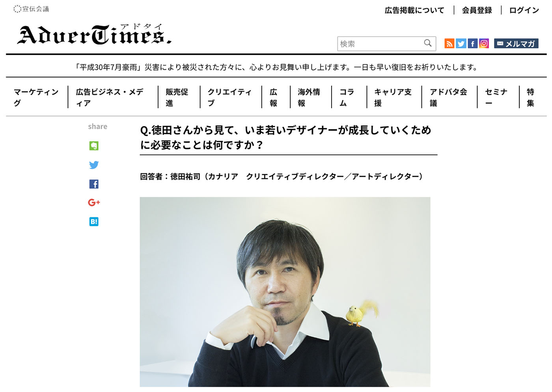Click the ログイン link
This screenshot has height=392, width=552.
tap(524, 10)
